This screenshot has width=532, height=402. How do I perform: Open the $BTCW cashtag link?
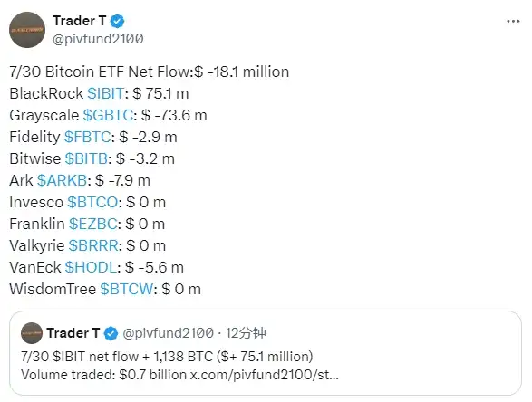coord(127,289)
